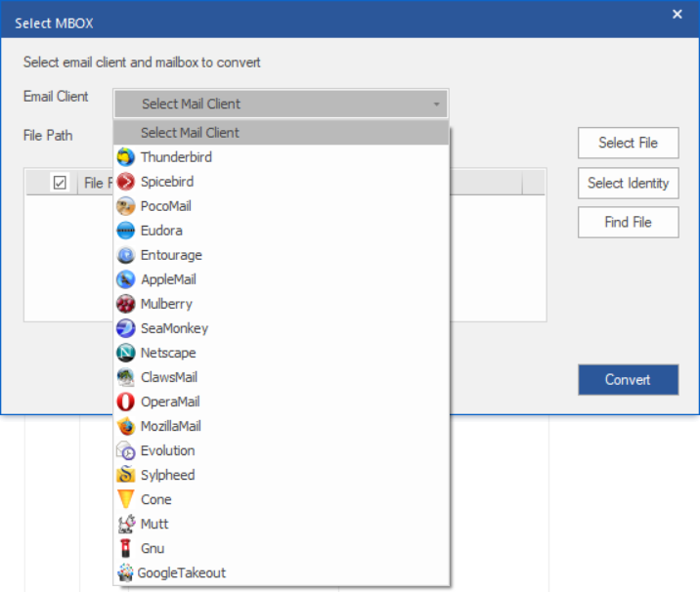700x593 pixels.
Task: Select Eudora mail client entry
Action: [282, 231]
